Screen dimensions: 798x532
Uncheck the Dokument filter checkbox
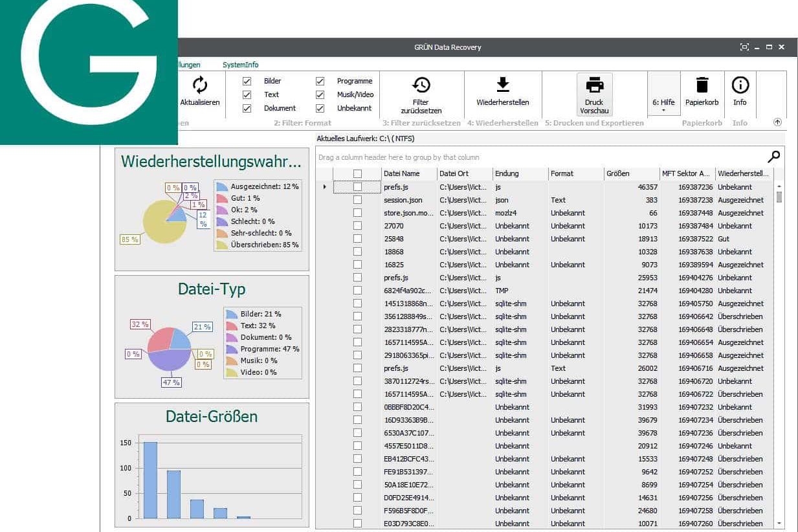tap(247, 108)
